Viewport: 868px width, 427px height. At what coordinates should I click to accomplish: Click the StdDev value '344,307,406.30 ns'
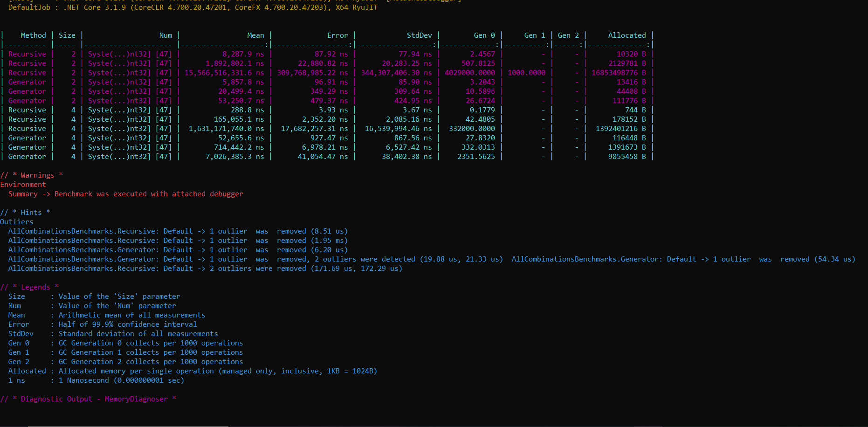point(396,73)
